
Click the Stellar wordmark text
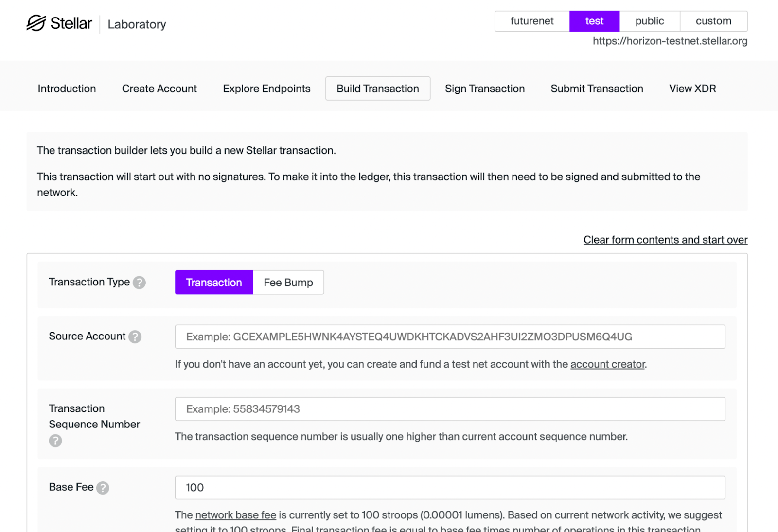pos(71,23)
